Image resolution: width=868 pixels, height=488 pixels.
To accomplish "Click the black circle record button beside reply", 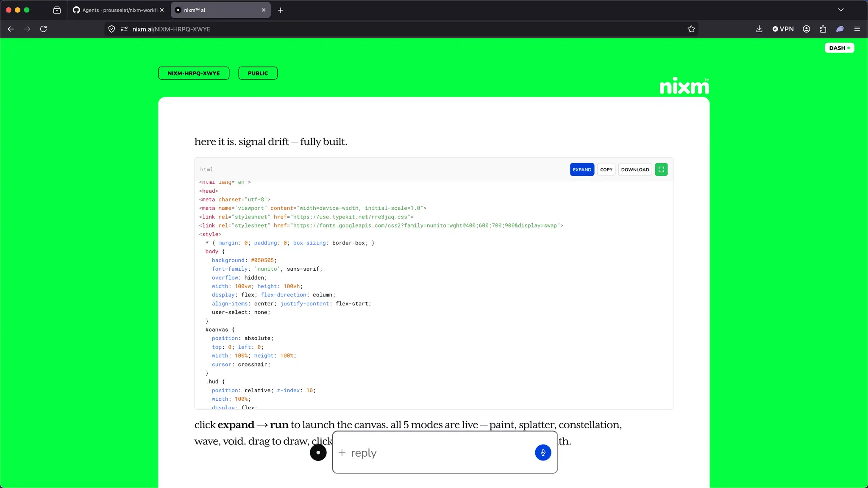I will pos(318,452).
